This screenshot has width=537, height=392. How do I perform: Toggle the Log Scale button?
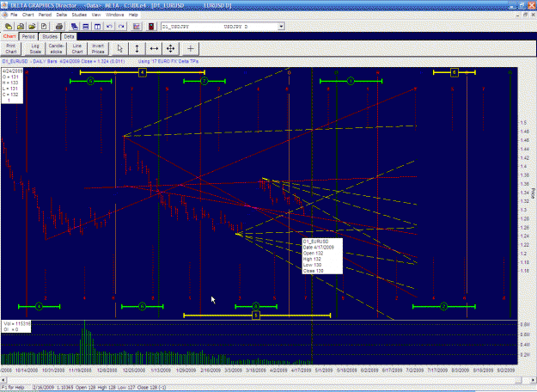tap(35, 49)
